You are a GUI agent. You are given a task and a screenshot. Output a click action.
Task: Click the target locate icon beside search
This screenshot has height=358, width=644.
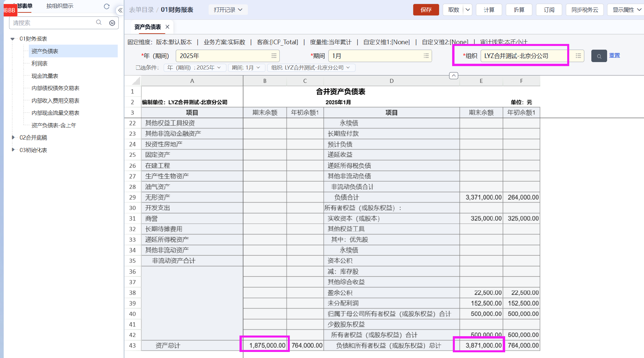coord(112,23)
